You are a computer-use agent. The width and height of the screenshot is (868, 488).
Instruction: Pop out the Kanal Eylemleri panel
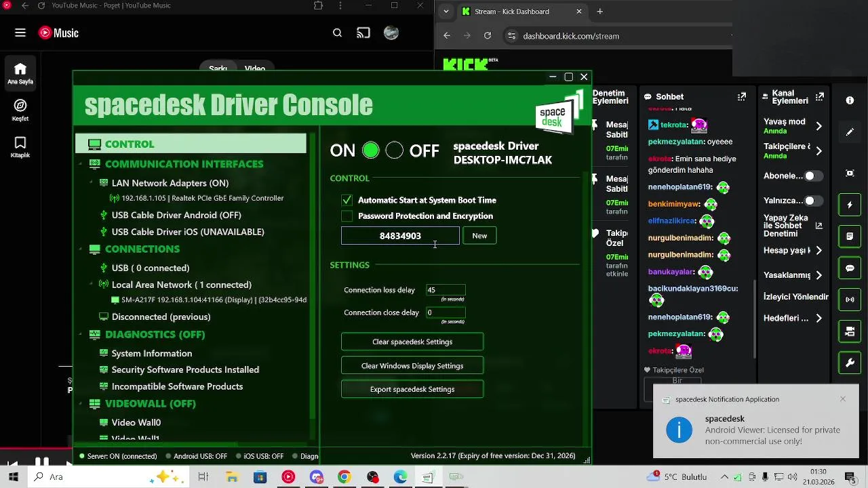click(820, 97)
